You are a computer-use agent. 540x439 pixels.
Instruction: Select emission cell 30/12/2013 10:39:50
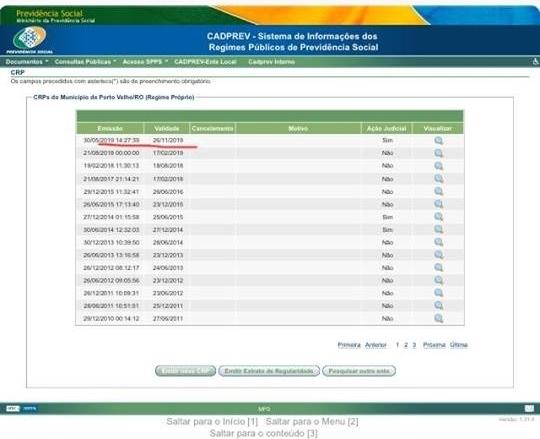click(111, 242)
